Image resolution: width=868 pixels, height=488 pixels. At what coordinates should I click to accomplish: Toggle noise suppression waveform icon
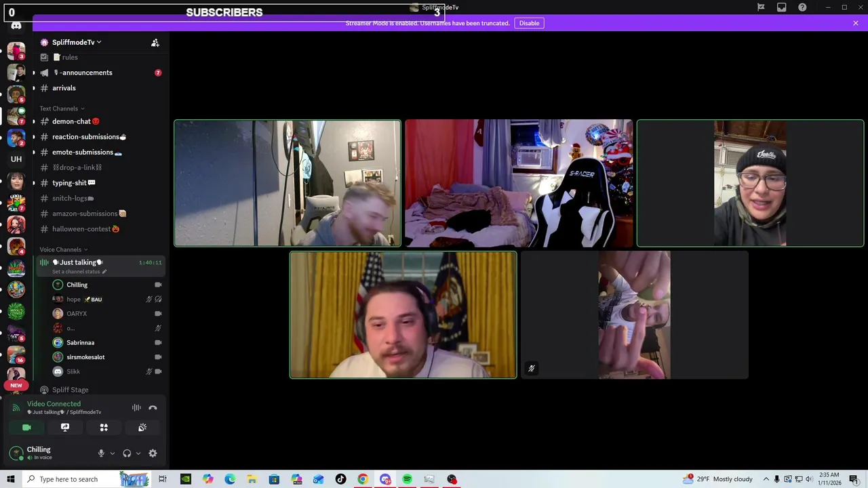(136, 408)
